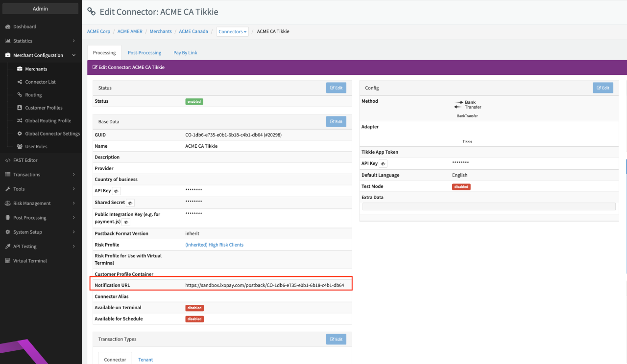Click the Connector List share icon
The image size is (627, 364).
[20, 82]
